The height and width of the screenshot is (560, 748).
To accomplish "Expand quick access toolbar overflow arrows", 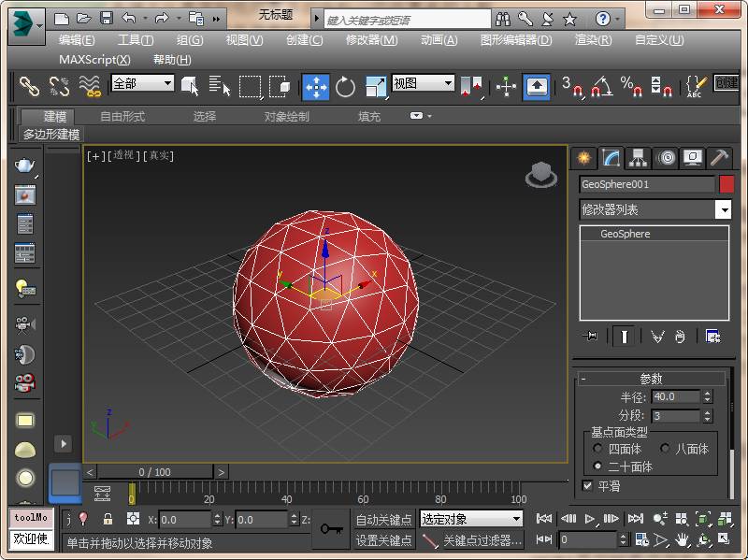I will (x=216, y=19).
